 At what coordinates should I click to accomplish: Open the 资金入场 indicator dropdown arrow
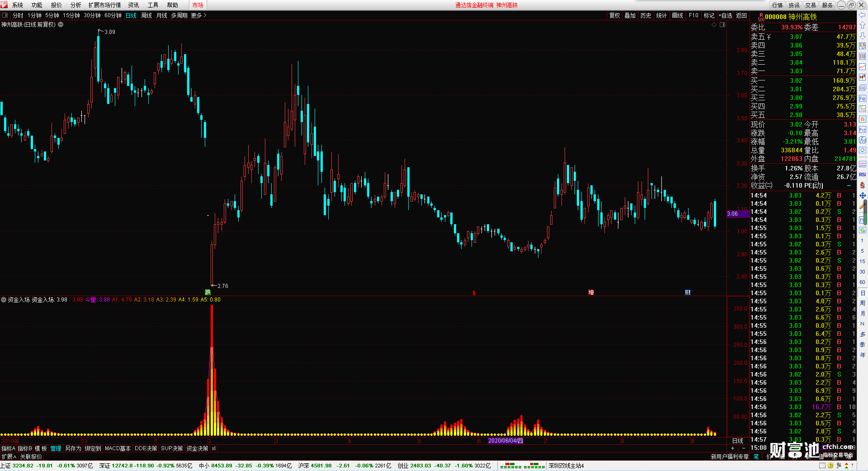pyautogui.click(x=4, y=300)
